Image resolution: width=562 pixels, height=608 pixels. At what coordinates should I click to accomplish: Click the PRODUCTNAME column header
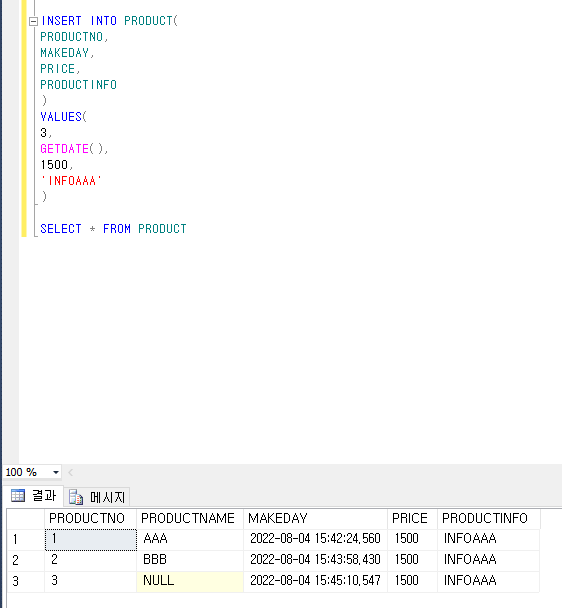point(190,518)
